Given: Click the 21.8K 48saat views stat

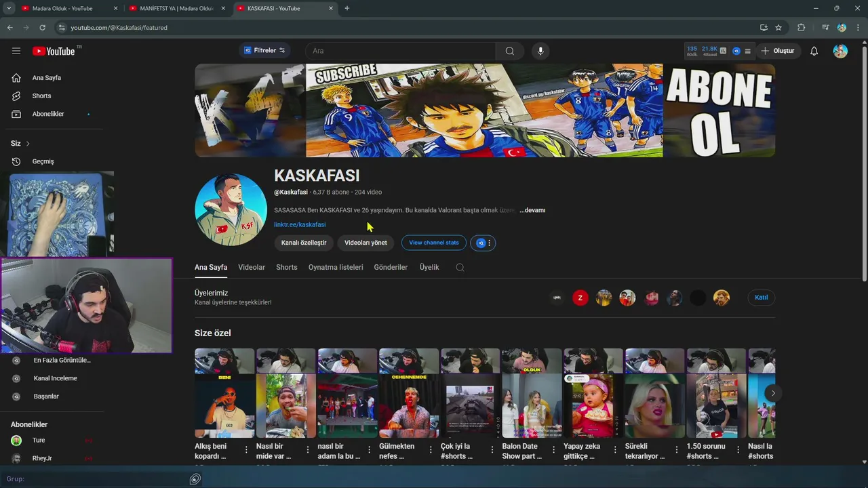Looking at the screenshot, I should [709, 51].
